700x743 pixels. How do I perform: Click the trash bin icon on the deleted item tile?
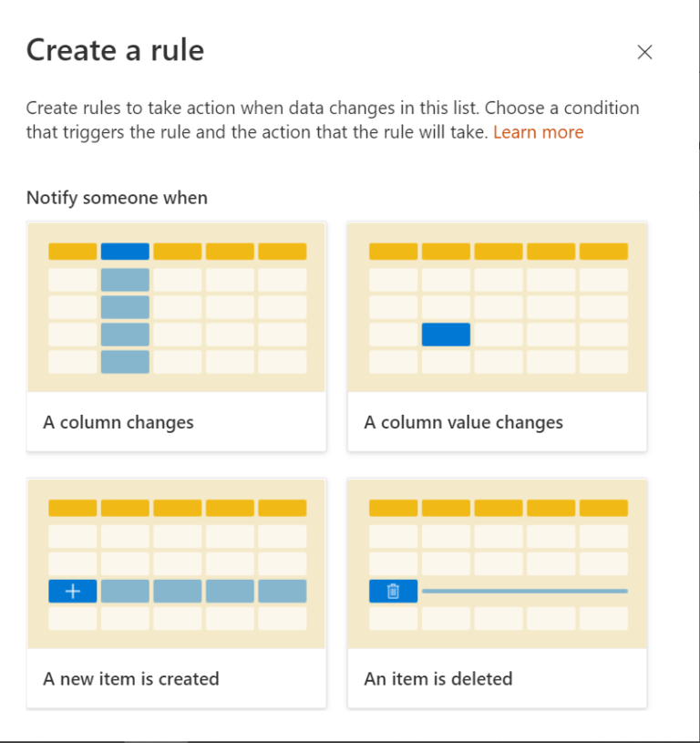click(392, 591)
